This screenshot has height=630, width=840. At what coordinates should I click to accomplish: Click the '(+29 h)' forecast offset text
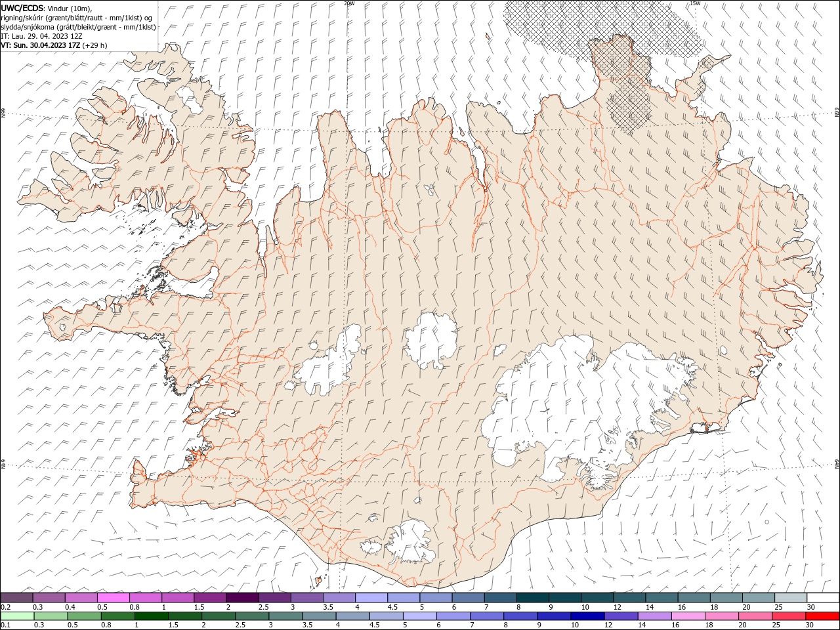click(x=95, y=45)
